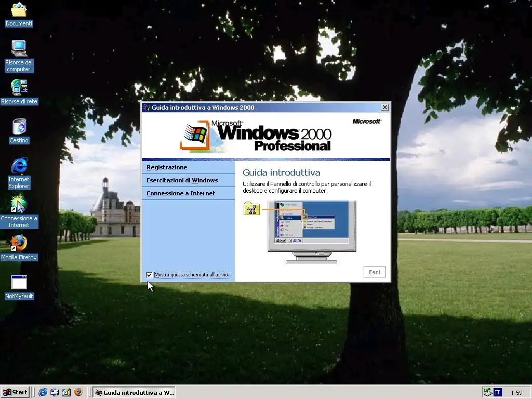Image resolution: width=532 pixels, height=399 pixels.
Task: Click the network tray icon
Action: 488,392
